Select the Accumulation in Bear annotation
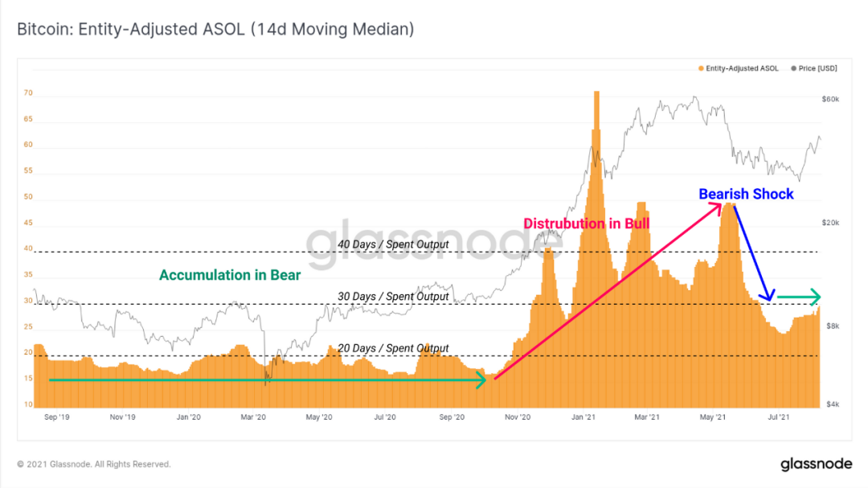The image size is (868, 488). coord(230,275)
